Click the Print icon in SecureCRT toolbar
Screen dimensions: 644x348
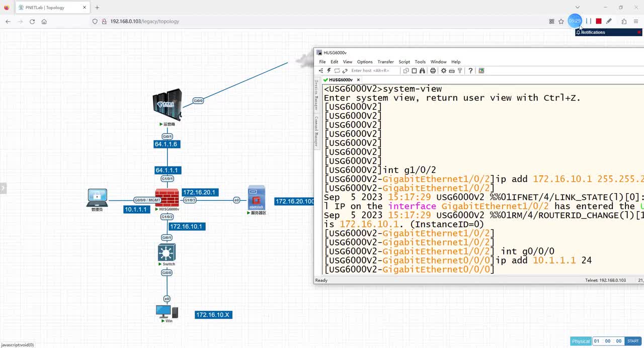tap(433, 70)
